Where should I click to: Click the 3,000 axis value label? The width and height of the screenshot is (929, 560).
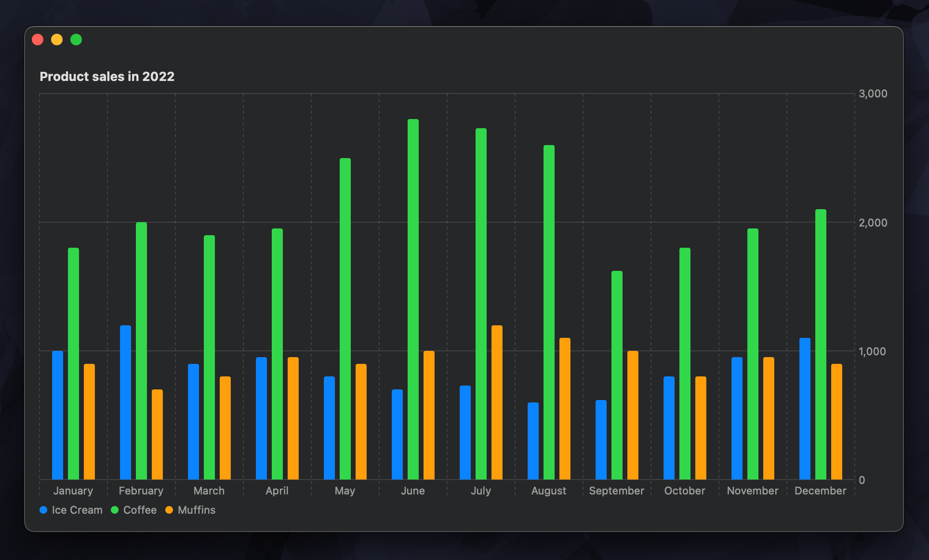[874, 93]
